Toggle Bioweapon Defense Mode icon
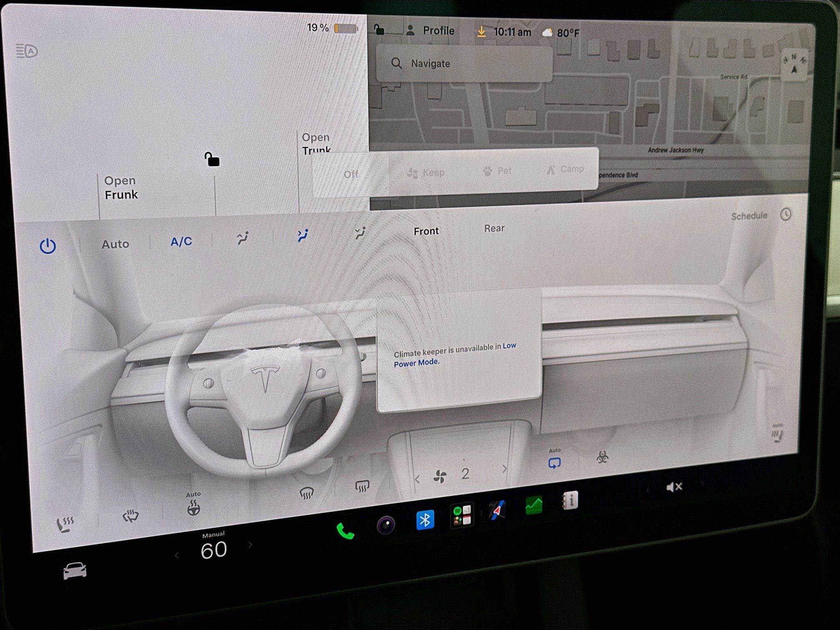 click(x=602, y=457)
